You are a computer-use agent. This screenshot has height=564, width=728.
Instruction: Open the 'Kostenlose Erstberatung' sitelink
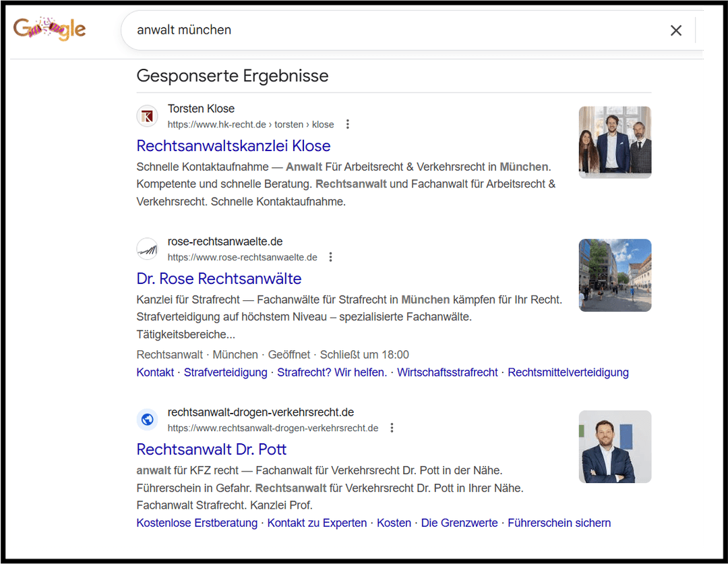[x=196, y=522]
